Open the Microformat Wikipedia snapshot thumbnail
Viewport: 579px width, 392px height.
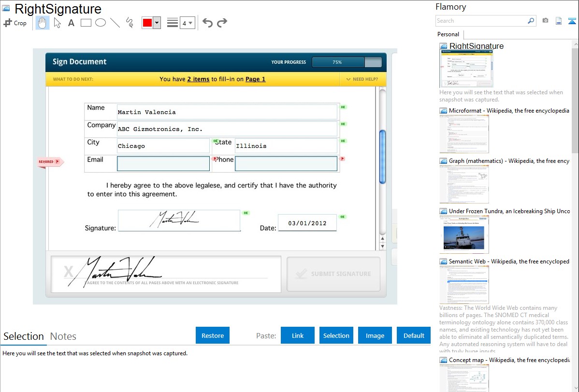click(x=464, y=134)
